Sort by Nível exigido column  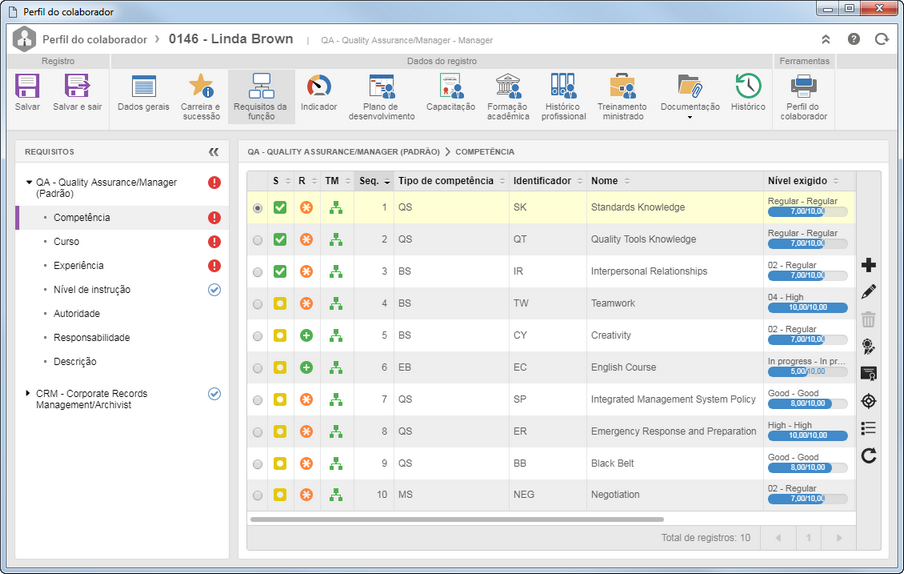tap(809, 181)
